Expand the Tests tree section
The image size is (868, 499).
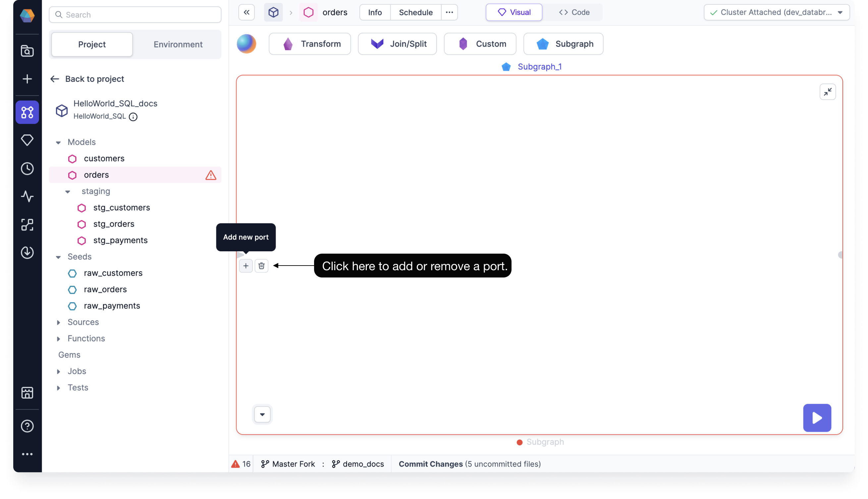coord(58,388)
